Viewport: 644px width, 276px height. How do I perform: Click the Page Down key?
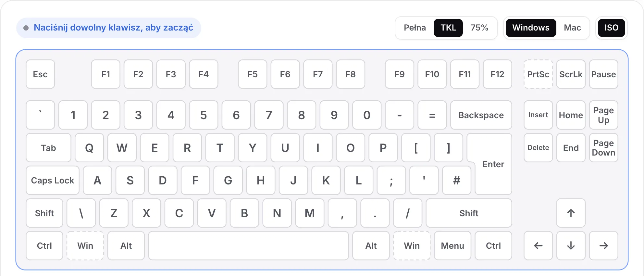coord(603,148)
